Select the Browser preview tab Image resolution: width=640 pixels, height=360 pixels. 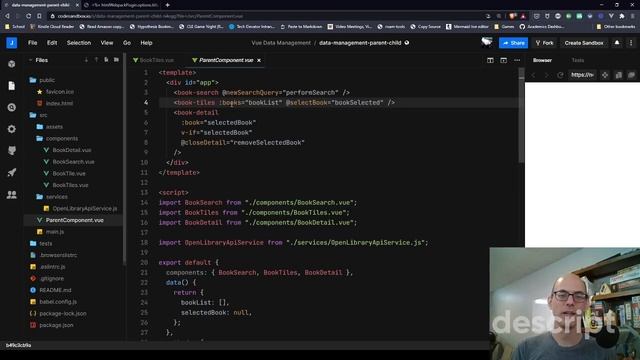[x=542, y=60]
